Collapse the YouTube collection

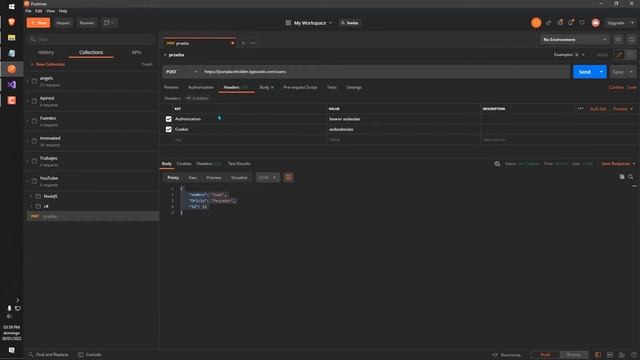28,181
